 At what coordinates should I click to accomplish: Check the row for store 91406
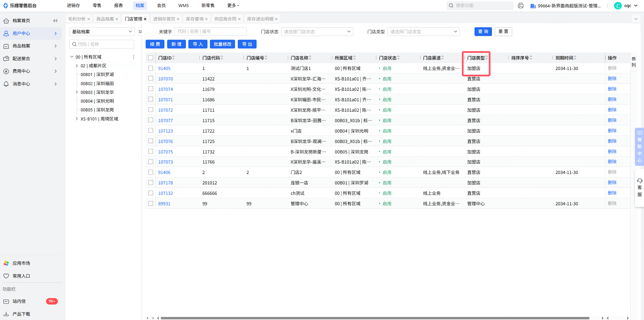click(151, 172)
